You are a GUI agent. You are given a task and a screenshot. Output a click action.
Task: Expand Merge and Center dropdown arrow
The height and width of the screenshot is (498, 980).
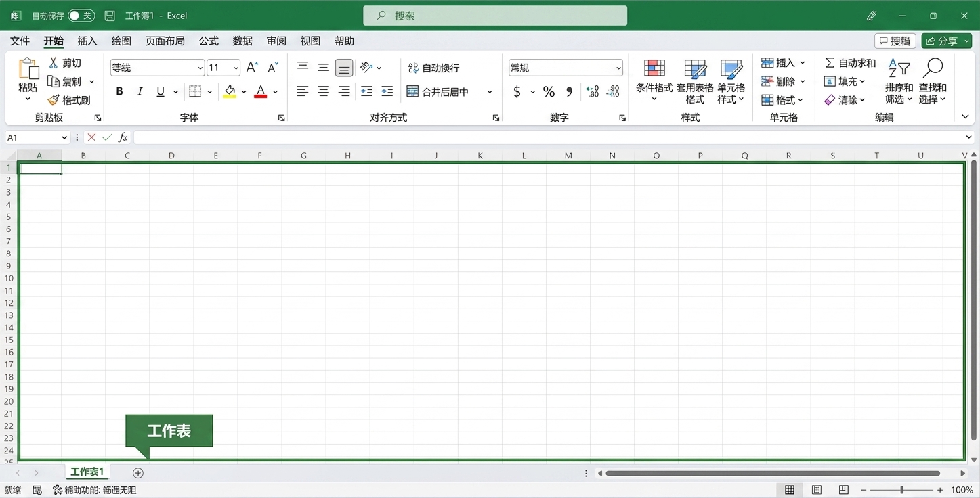[x=490, y=91]
